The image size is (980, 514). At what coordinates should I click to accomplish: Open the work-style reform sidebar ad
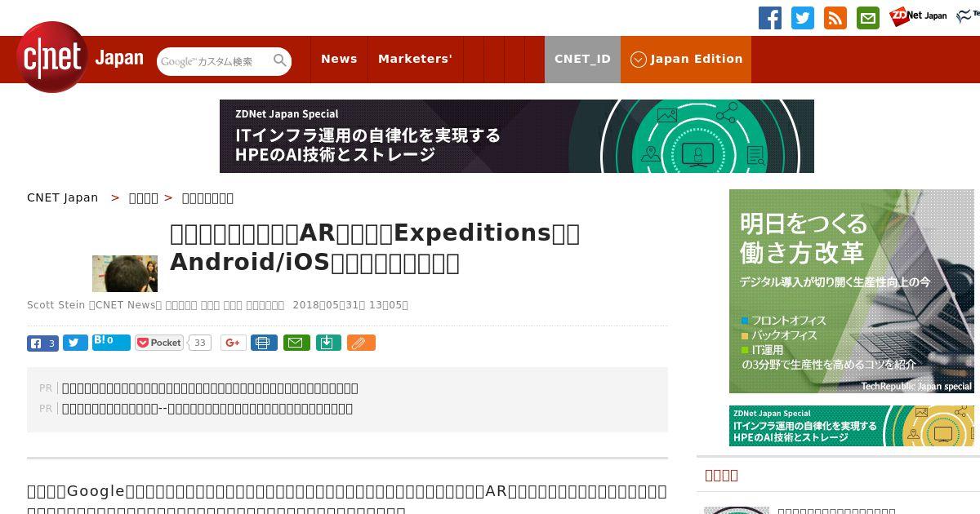852,291
